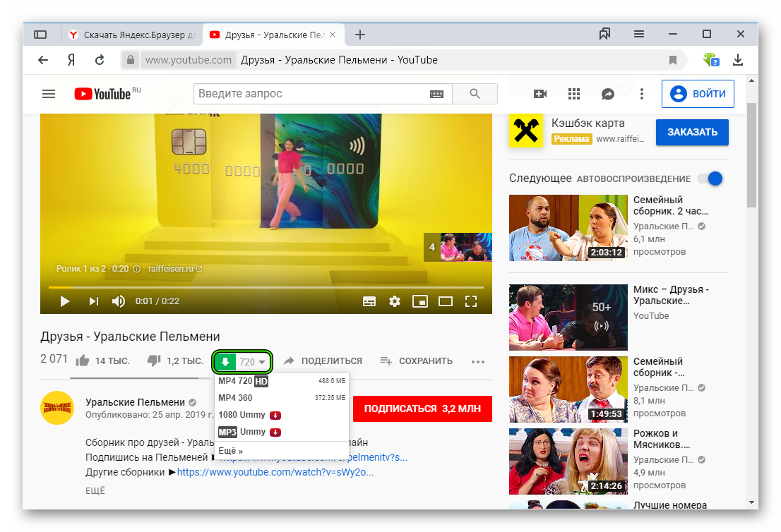Open the raiffeisen.ru ad link in player
This screenshot has width=781, height=532.
coord(175,269)
